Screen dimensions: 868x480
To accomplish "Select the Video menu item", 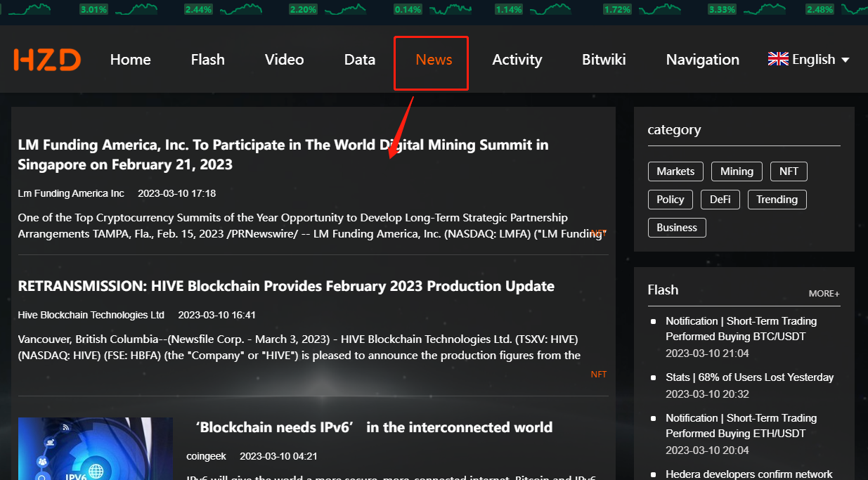I will [x=285, y=60].
